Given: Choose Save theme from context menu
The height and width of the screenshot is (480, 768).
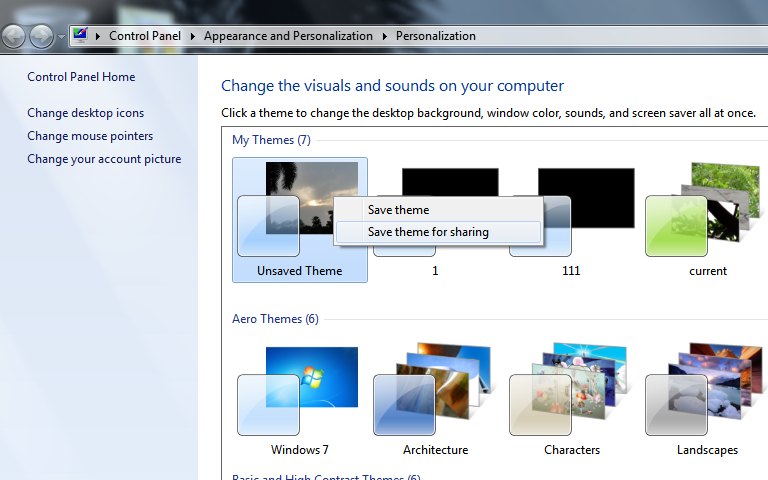Looking at the screenshot, I should (x=398, y=210).
